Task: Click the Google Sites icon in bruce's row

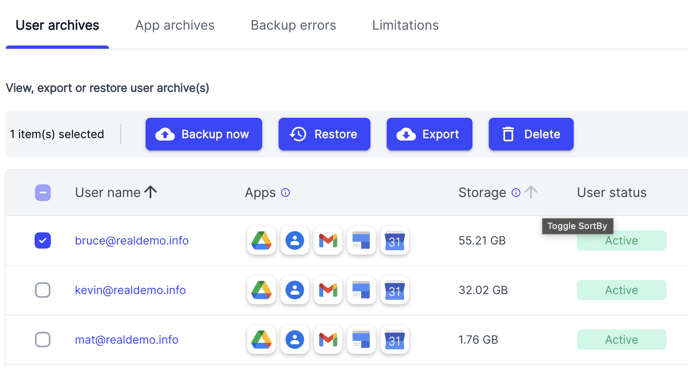Action: pos(361,240)
